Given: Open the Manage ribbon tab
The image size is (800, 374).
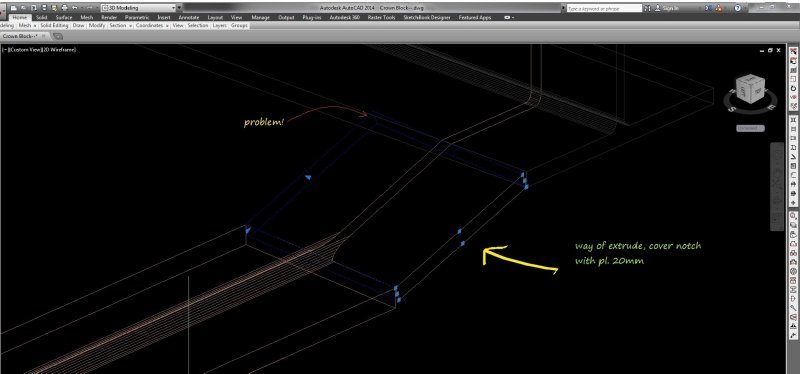Looking at the screenshot, I should point(260,17).
